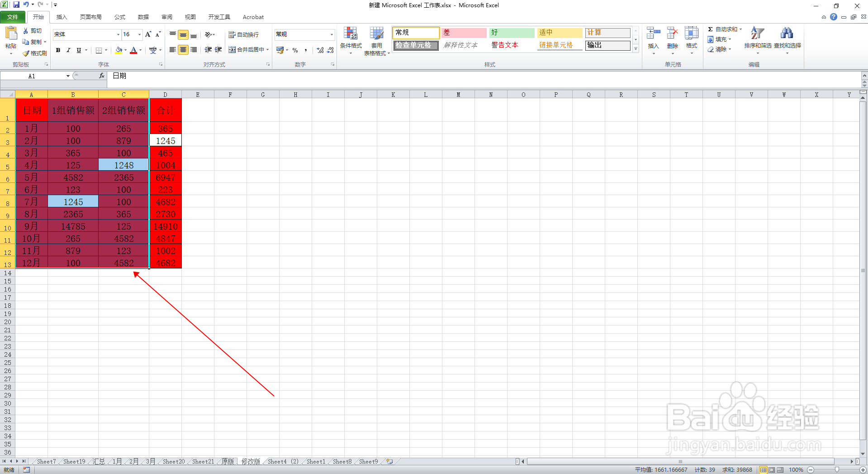Click the Undo icon in quick access toolbar
This screenshot has width=868, height=474.
click(x=26, y=5)
